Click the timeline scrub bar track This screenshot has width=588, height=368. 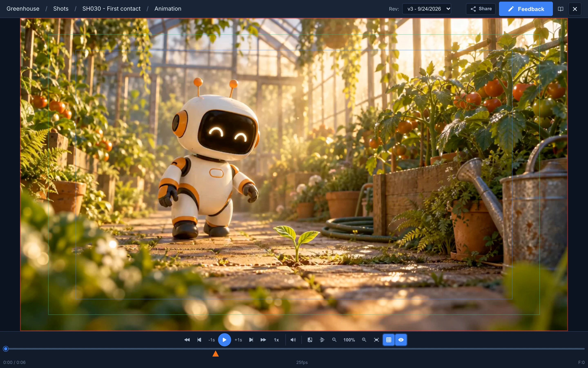294,349
